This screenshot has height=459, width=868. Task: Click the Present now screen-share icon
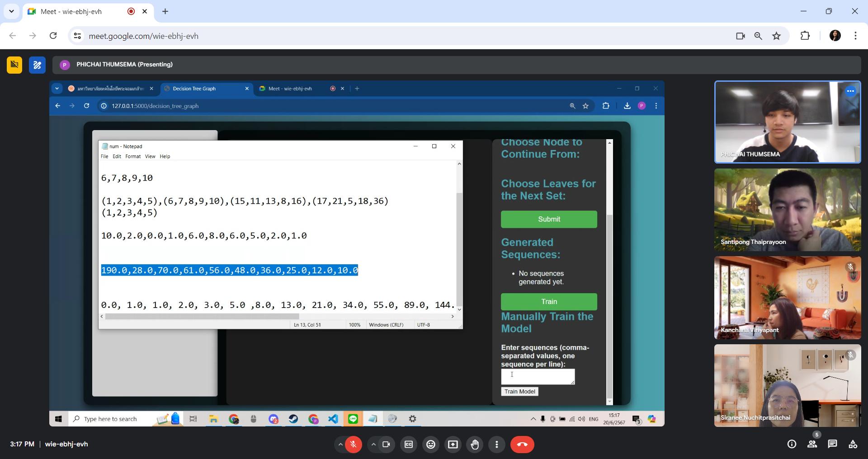453,445
